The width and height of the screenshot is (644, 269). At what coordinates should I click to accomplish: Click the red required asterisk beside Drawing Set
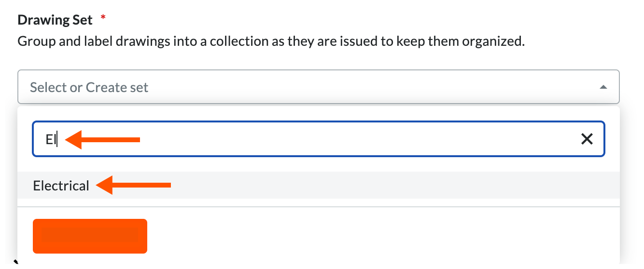point(103,18)
